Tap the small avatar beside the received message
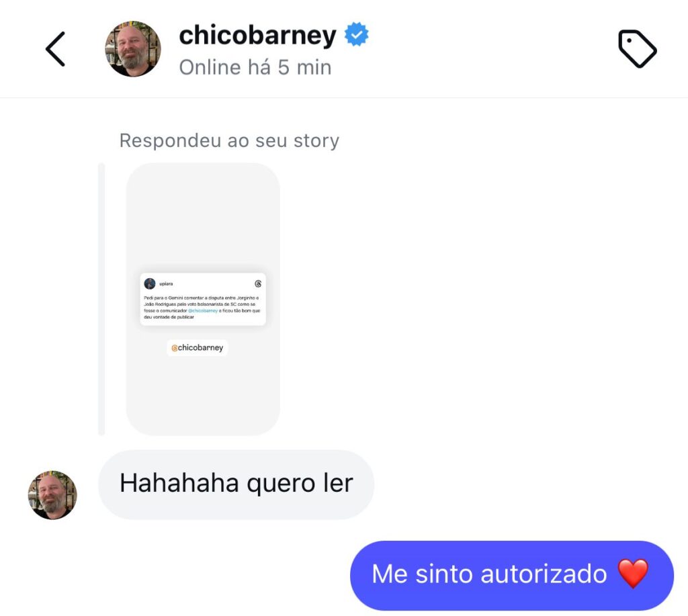This screenshot has height=616, width=688. (x=52, y=495)
